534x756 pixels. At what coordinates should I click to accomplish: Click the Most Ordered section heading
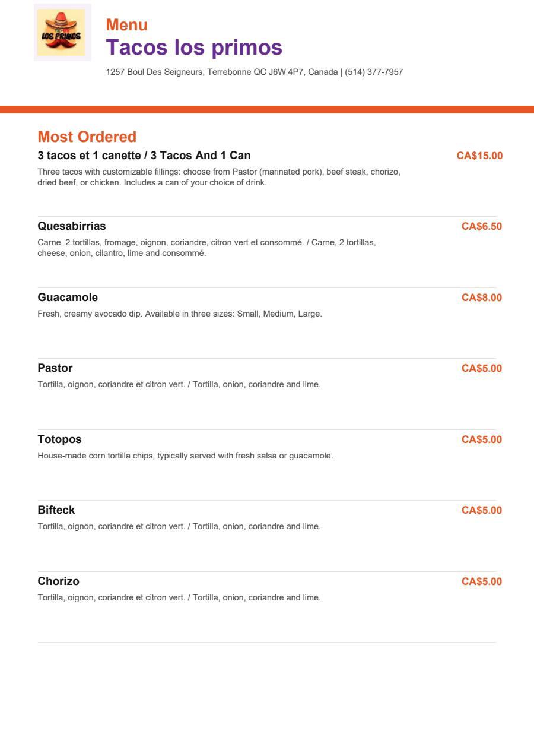pos(87,137)
